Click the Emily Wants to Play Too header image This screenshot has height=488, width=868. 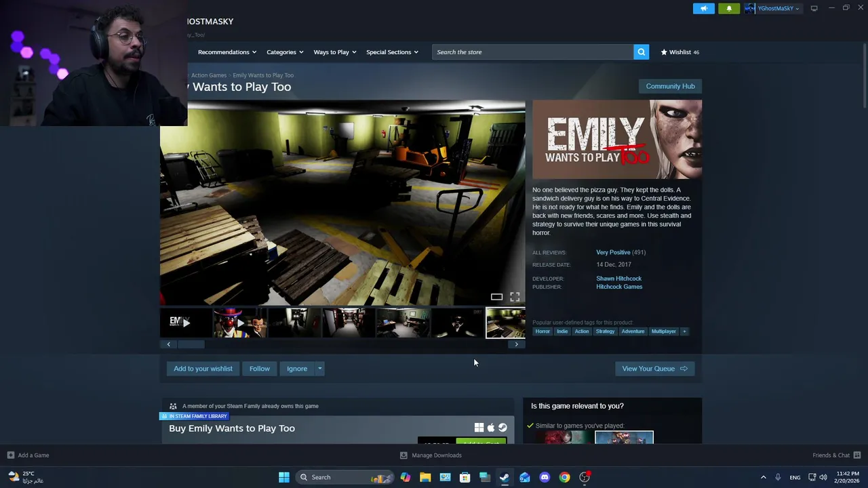click(617, 140)
